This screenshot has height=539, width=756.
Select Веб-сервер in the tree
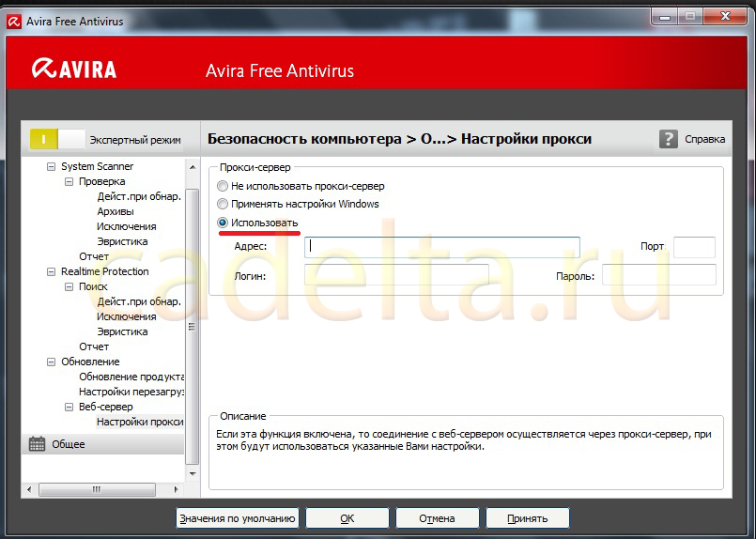pyautogui.click(x=105, y=407)
